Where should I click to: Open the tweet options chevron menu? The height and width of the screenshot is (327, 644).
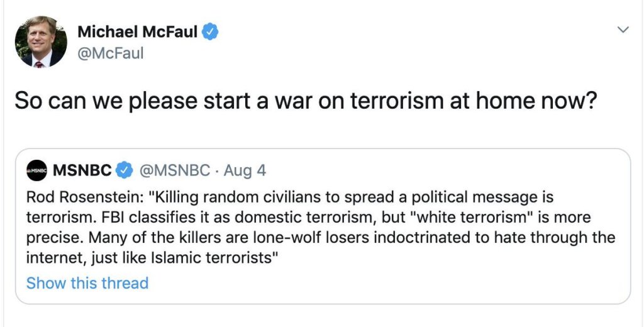[623, 30]
